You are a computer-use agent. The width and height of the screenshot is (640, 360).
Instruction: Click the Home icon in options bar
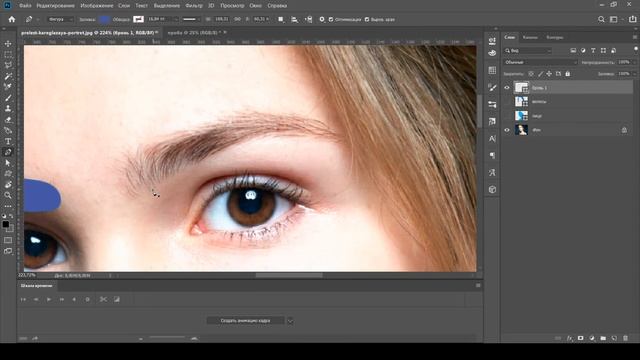[12, 19]
